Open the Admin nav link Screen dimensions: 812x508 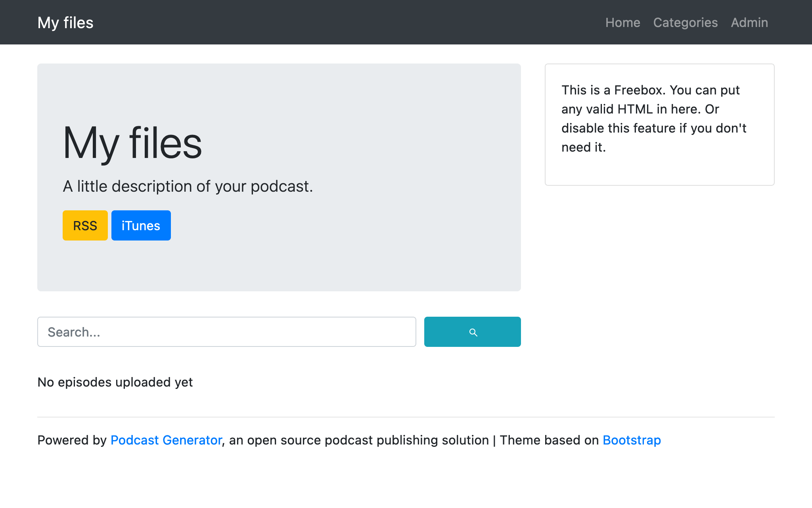click(x=749, y=23)
